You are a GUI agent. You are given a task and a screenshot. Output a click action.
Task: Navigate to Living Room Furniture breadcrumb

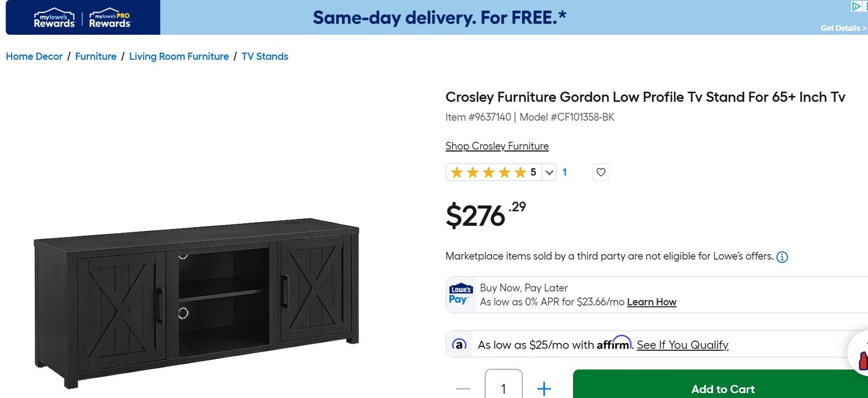(x=179, y=56)
